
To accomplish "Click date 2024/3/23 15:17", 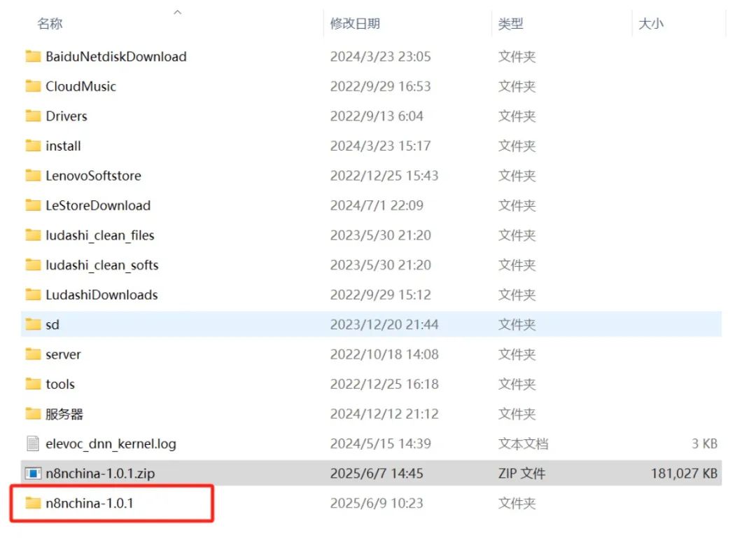I will 380,146.
